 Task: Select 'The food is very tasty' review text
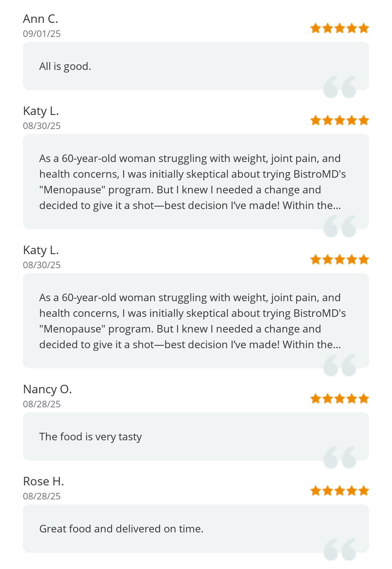(x=90, y=437)
